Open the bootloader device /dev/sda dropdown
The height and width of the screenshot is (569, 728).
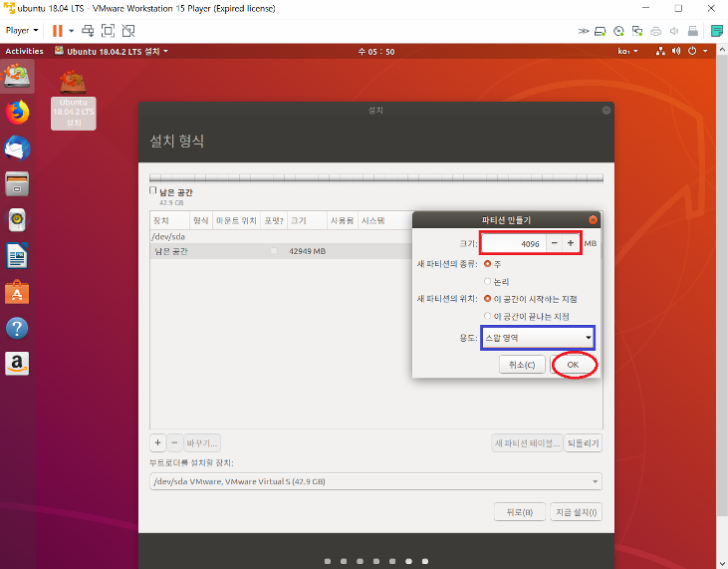375,481
